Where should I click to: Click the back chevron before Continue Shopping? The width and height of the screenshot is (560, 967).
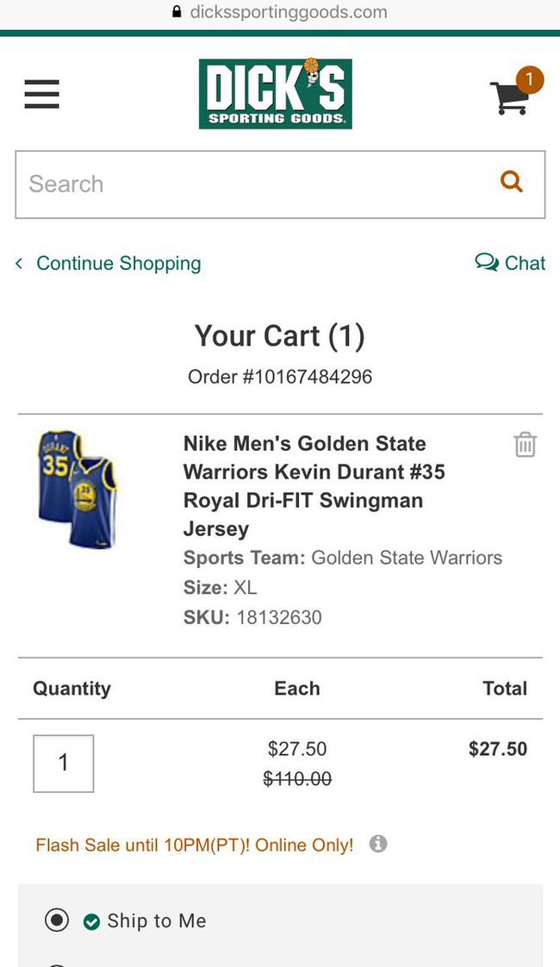[19, 263]
